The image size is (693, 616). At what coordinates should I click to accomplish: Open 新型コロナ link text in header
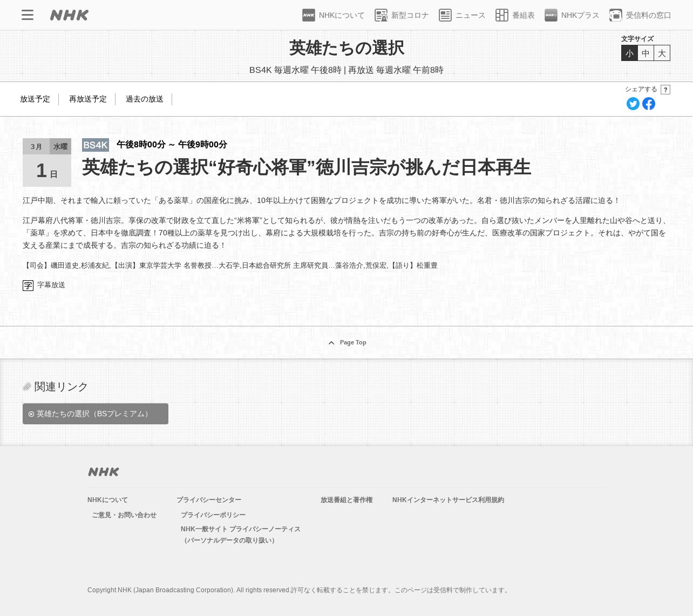click(410, 15)
